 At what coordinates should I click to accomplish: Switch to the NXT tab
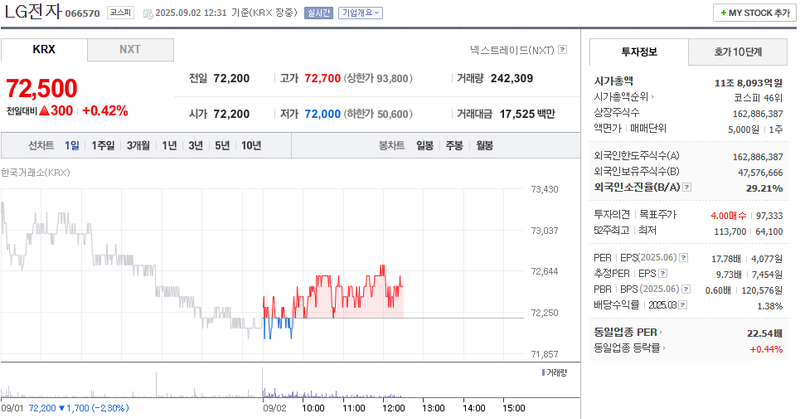130,50
